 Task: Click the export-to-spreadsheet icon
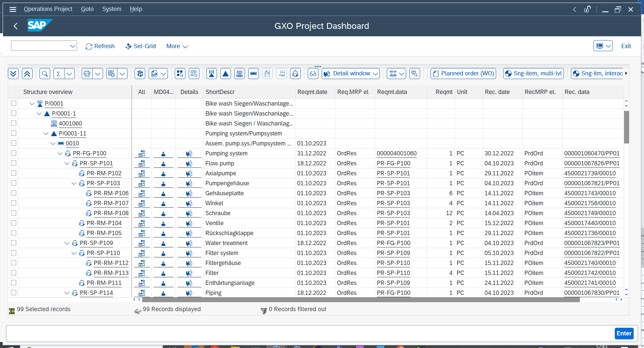[x=155, y=73]
